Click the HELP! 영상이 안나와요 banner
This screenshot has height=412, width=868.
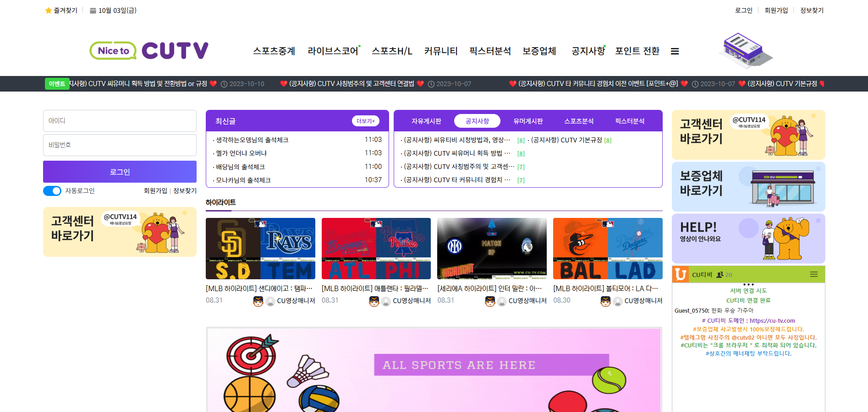click(x=748, y=239)
